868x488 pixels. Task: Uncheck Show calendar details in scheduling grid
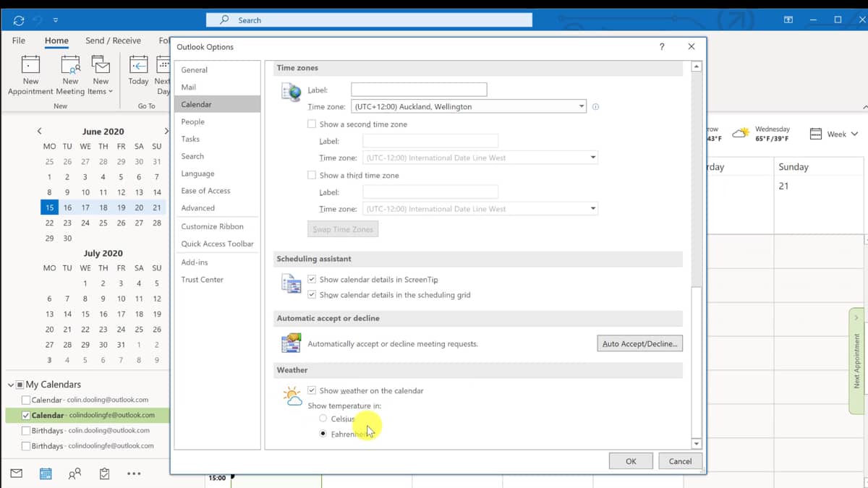click(x=312, y=295)
